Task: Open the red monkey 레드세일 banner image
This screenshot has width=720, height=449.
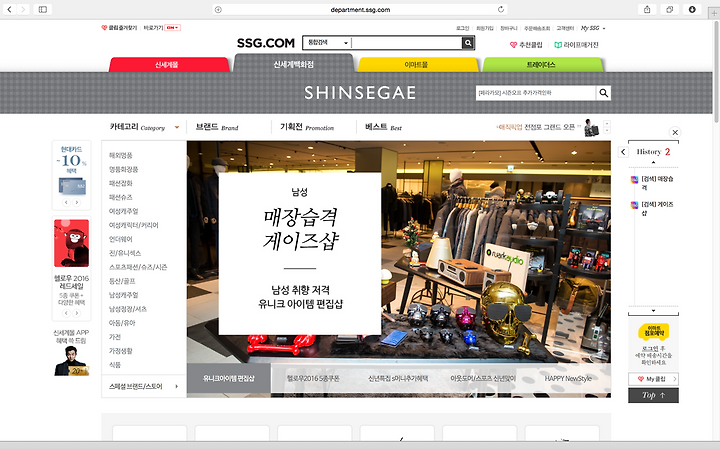Action: [72, 243]
